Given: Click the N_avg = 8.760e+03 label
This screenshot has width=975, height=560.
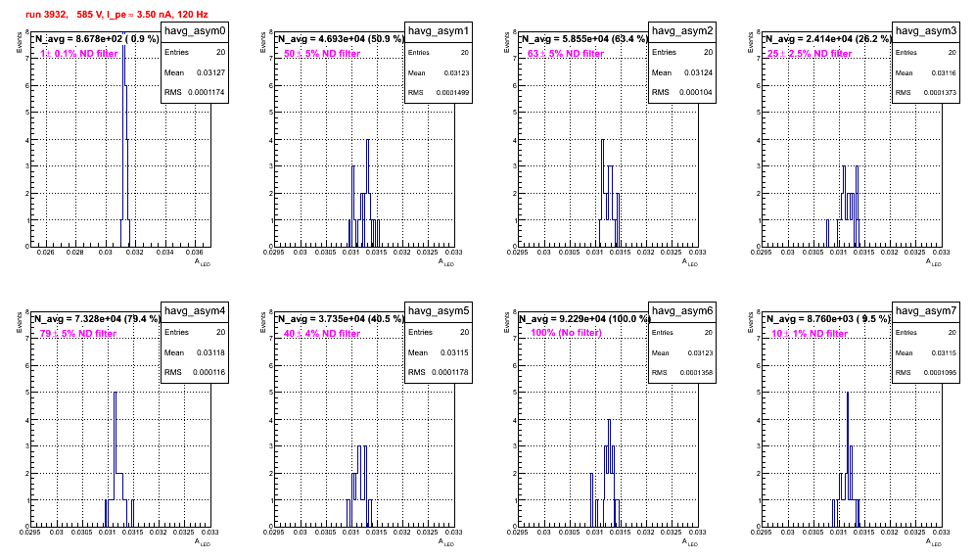Looking at the screenshot, I should tap(827, 318).
